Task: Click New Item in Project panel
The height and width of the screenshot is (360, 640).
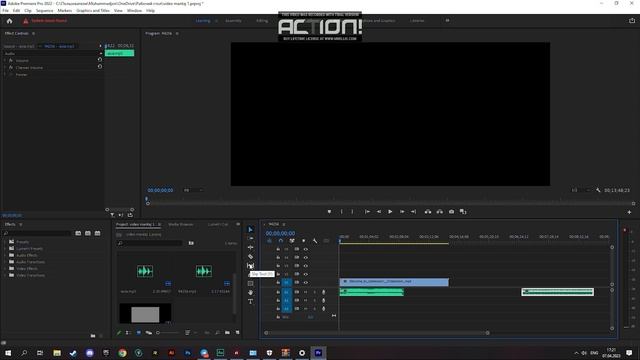Action: 238,333
